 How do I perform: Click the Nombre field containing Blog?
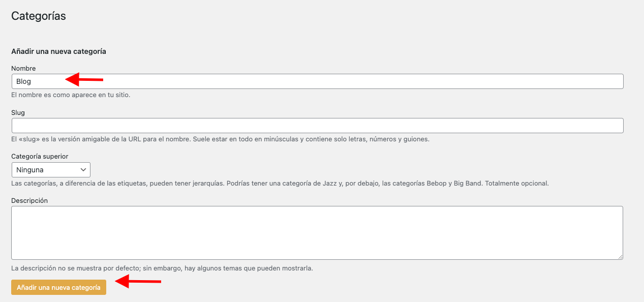[x=317, y=81]
